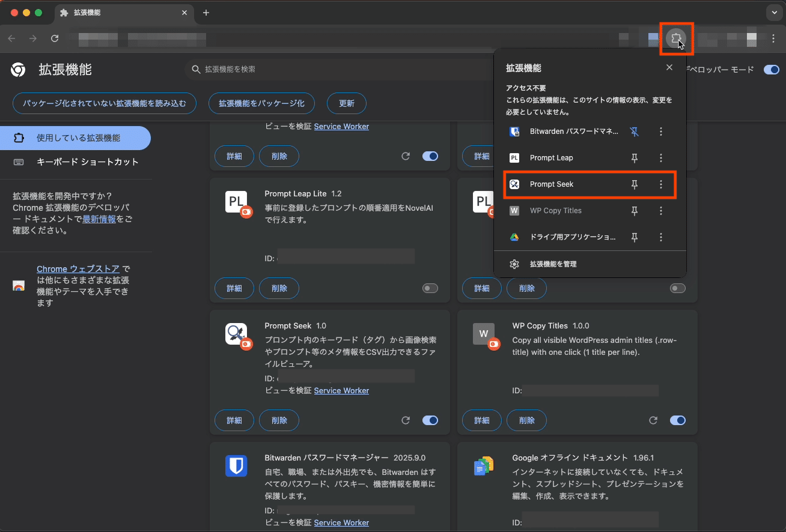Click the Chrome logo beside the 拡張機能 heading
Screen dimensions: 786x532
tap(18, 70)
